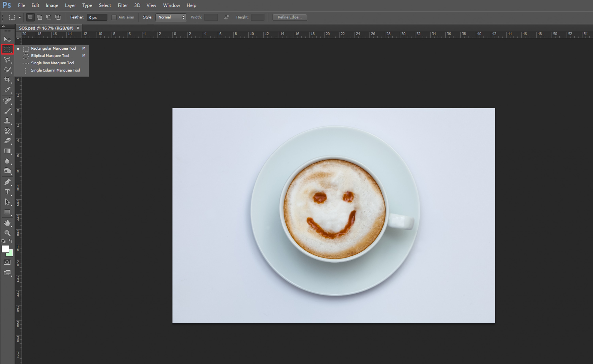Choose New selection mode
The image size is (593, 364).
point(30,17)
